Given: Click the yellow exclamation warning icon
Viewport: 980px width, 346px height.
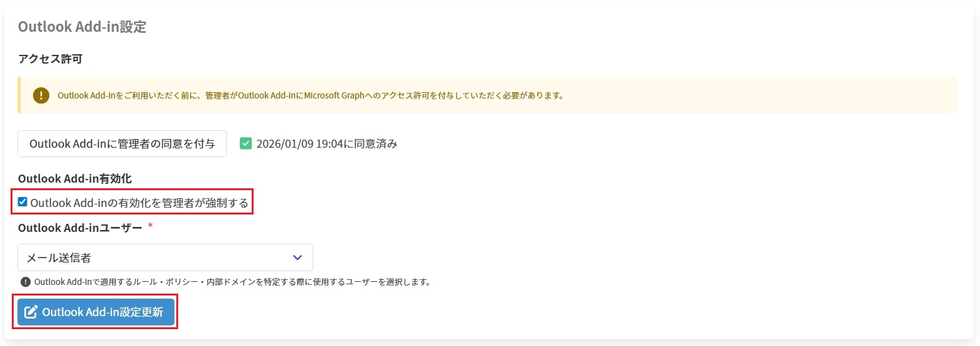Looking at the screenshot, I should point(41,95).
